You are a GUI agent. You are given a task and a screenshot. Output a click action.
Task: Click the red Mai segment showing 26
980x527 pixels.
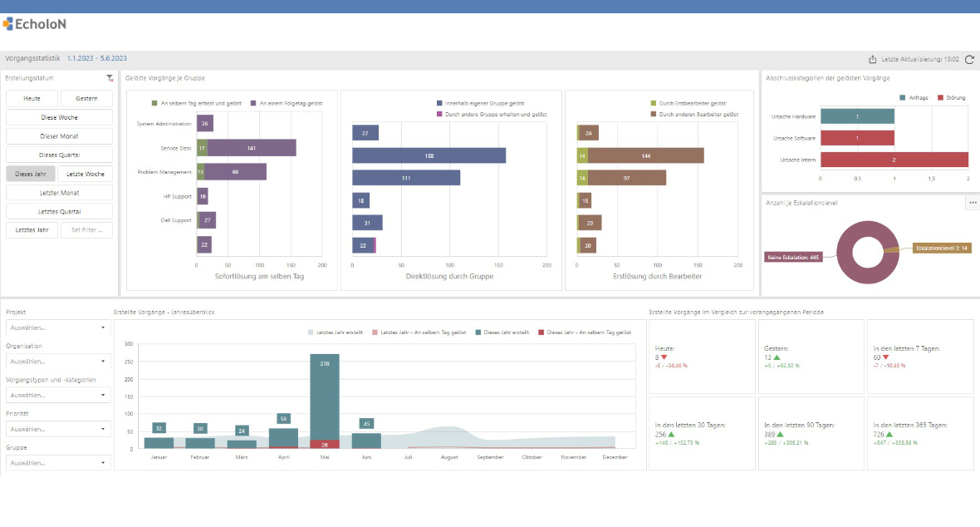(325, 445)
